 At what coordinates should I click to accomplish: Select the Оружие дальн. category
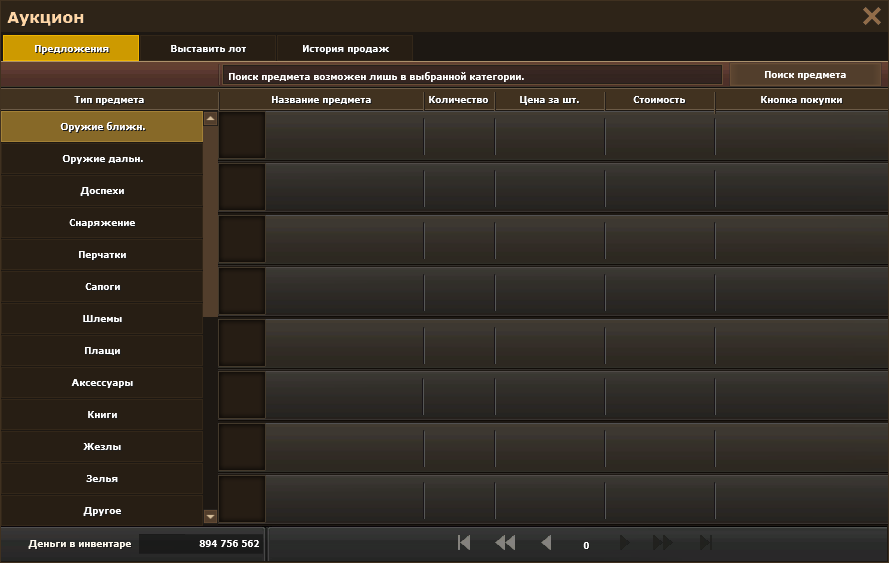(x=102, y=159)
